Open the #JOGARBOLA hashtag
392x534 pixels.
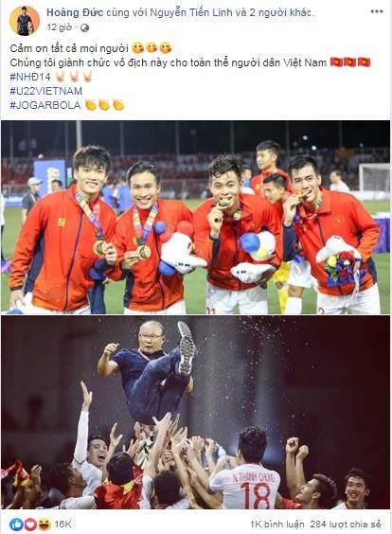[x=45, y=105]
